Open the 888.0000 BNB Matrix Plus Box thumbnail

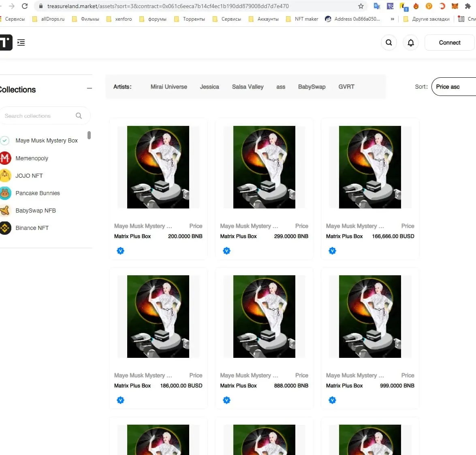tap(264, 317)
